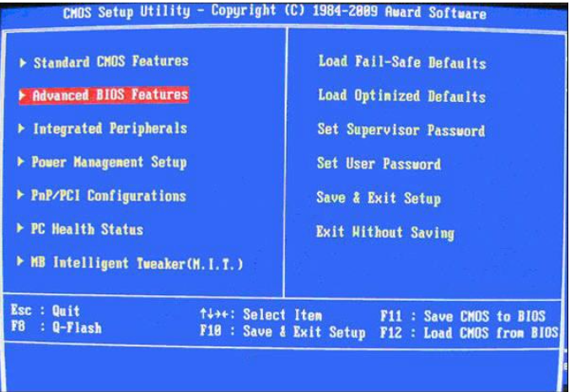Viewport: 570px width, 392px height.
Task: Click arrow icon beside Standard CMOS Features
Action: [24, 63]
